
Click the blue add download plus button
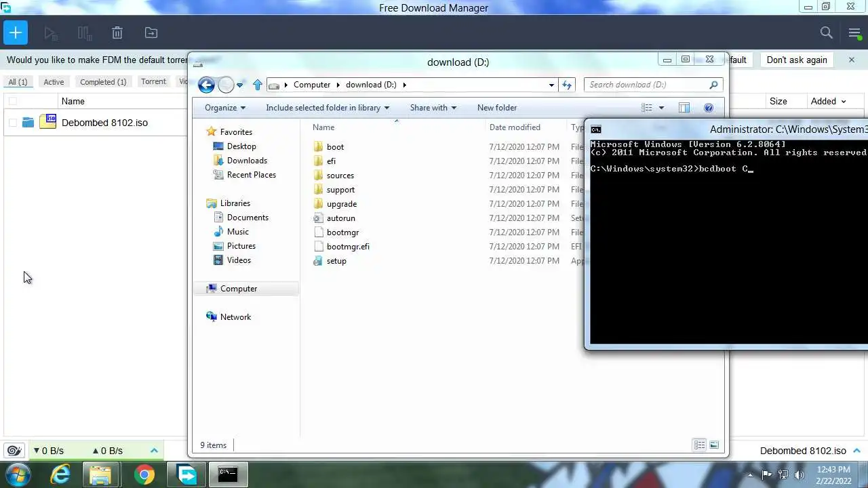tap(15, 33)
